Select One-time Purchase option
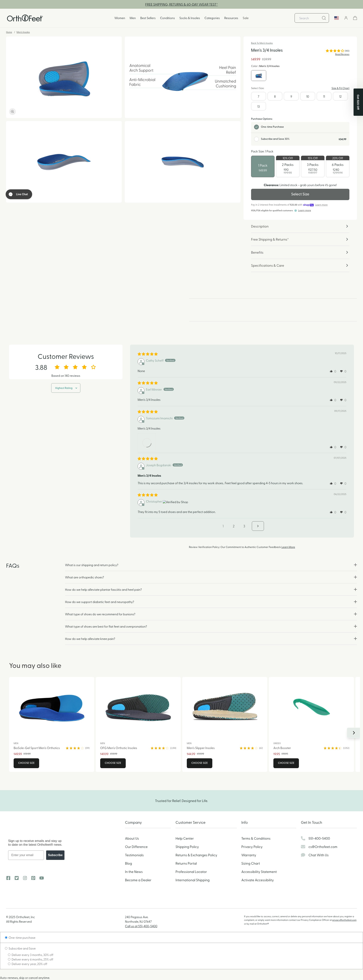The height and width of the screenshot is (980, 363). (257, 127)
